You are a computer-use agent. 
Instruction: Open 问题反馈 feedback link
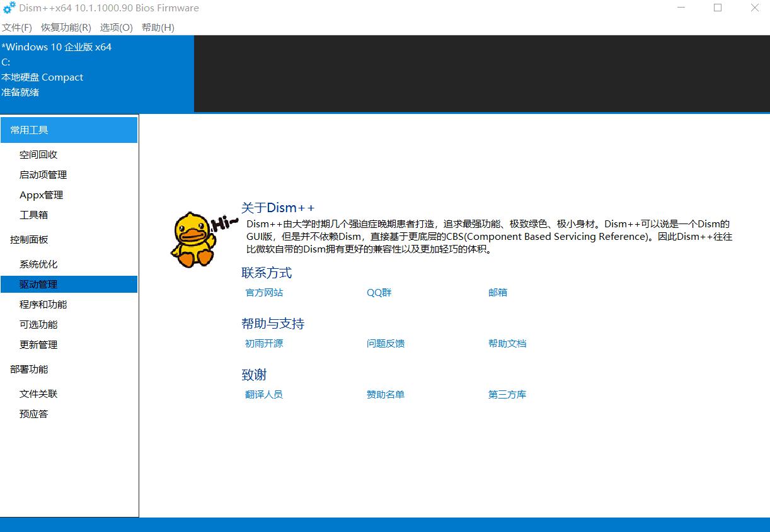tap(385, 343)
